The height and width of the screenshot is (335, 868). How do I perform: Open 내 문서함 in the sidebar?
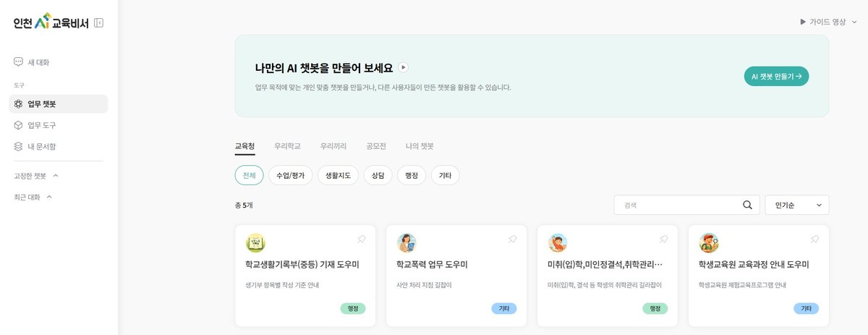click(x=41, y=146)
